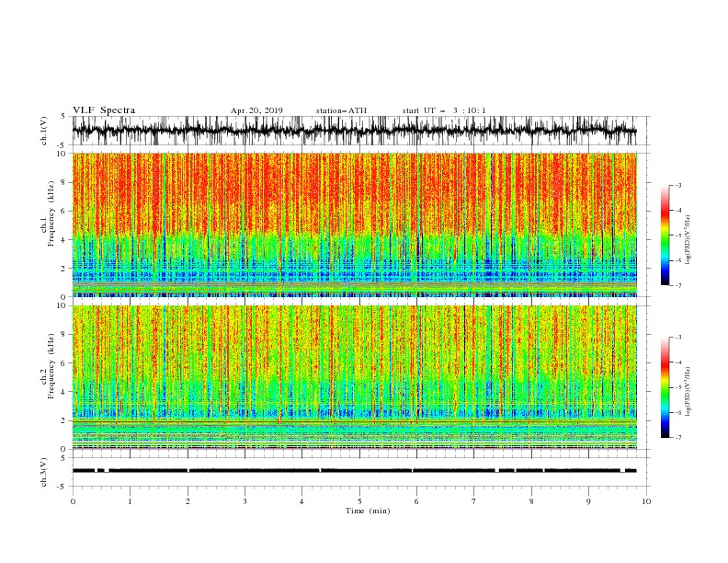Click the "-7" label at the bottom of ch.2 colorbar
This screenshot has height=563, width=728.
(678, 438)
